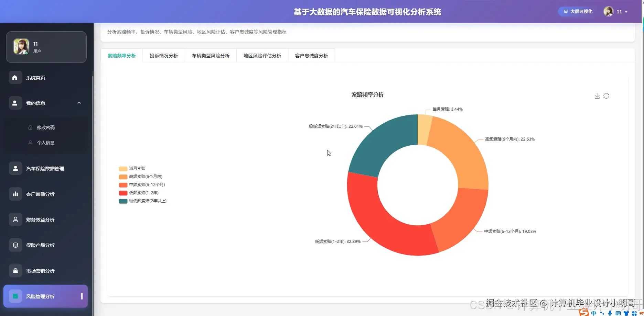Screen dimensions: 644x316
Task: Refresh the claim frequency chart
Action: click(x=607, y=96)
